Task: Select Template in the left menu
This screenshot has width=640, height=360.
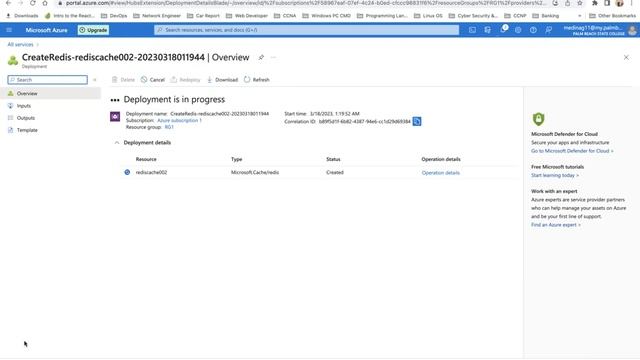Action: pyautogui.click(x=50, y=130)
